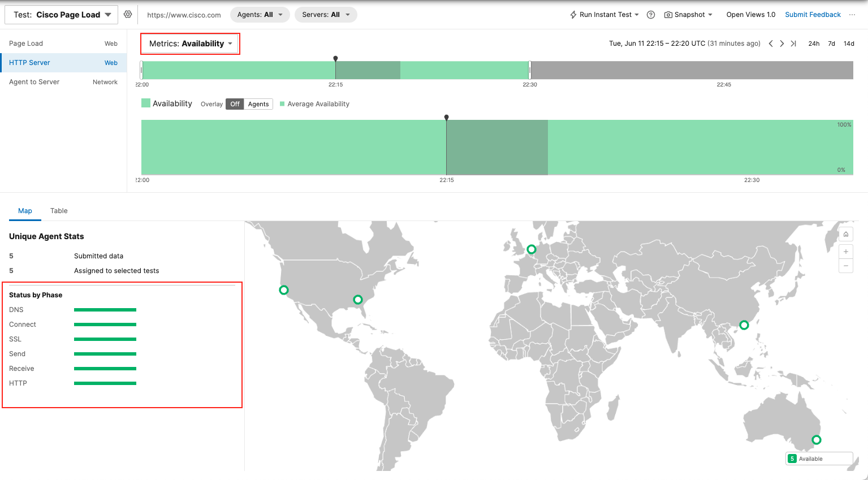Viewport: 868px width, 480px height.
Task: Zoom out on the map
Action: (x=846, y=266)
